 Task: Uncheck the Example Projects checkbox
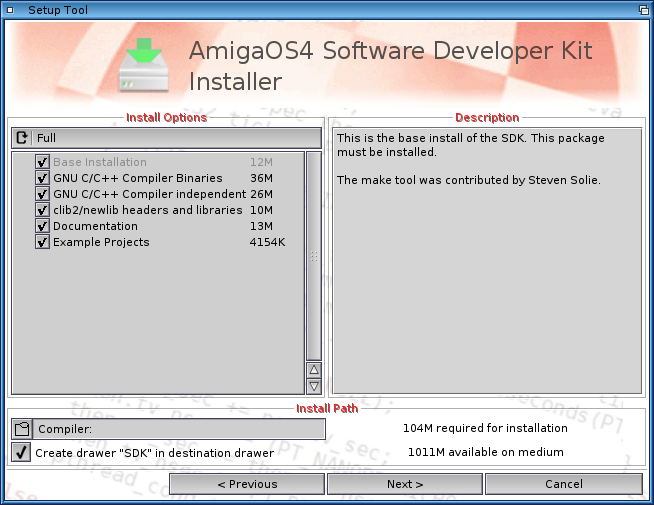click(x=42, y=242)
